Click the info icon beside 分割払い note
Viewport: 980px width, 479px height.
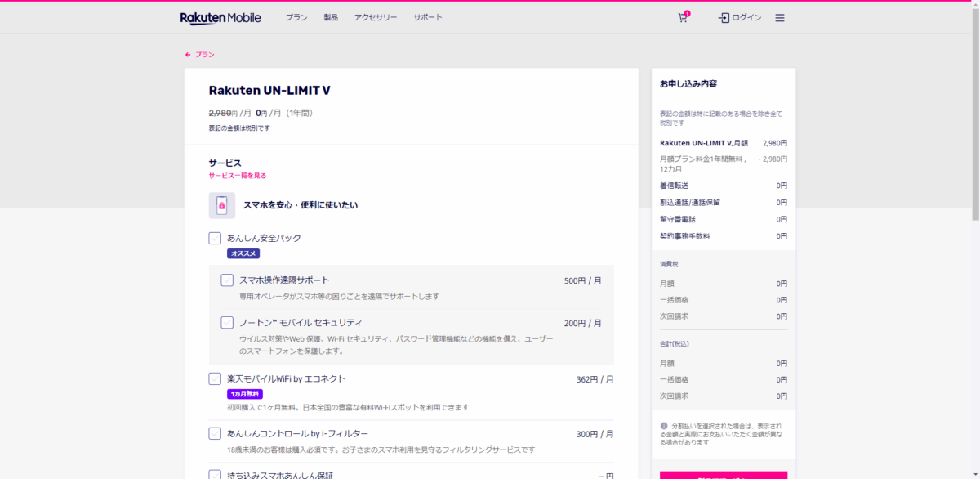pos(664,425)
